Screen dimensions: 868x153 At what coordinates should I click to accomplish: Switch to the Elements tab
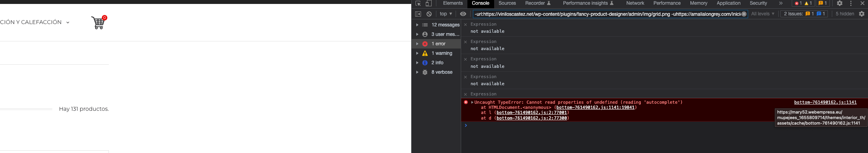coord(453,3)
